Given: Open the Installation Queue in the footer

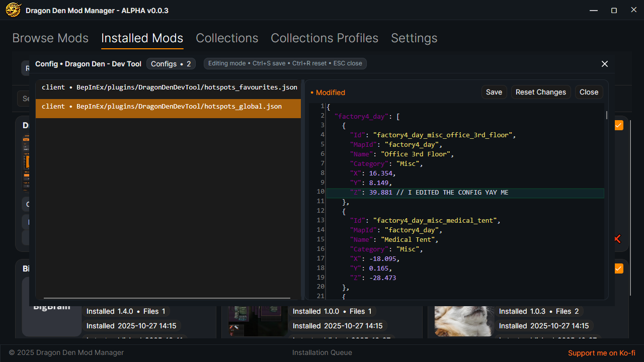Looking at the screenshot, I should point(322,352).
